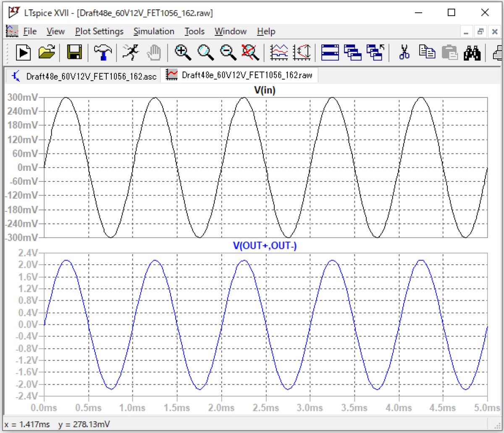Screen dimensions: 504x433
Task: Click the Find binoculars icon
Action: click(x=472, y=52)
